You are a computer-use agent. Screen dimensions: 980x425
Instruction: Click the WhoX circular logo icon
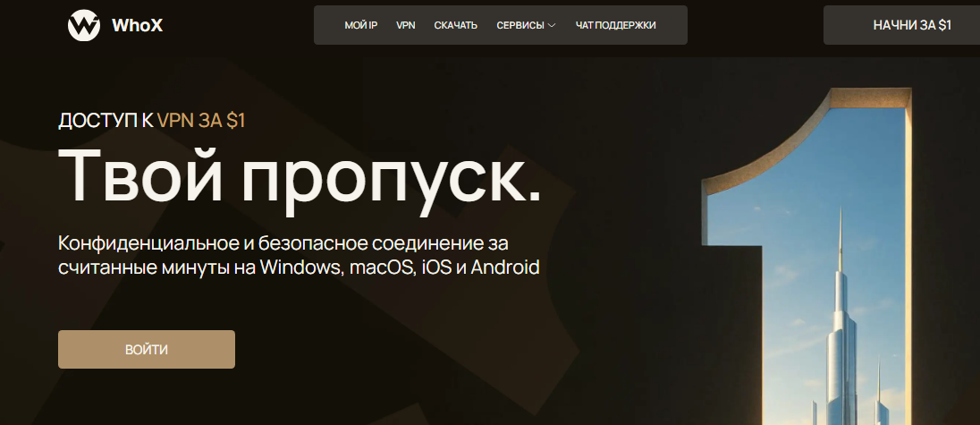[x=84, y=25]
